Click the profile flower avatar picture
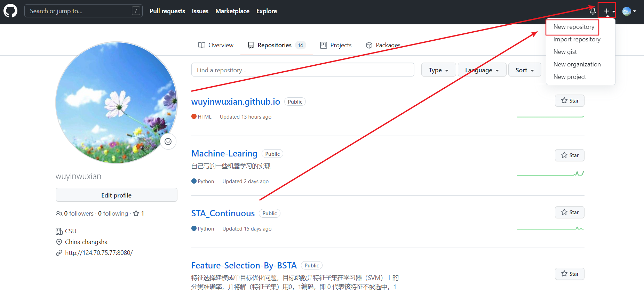 coord(117,103)
